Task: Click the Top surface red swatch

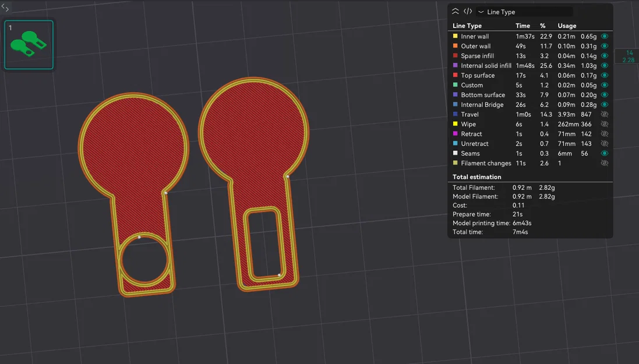Action: 455,75
